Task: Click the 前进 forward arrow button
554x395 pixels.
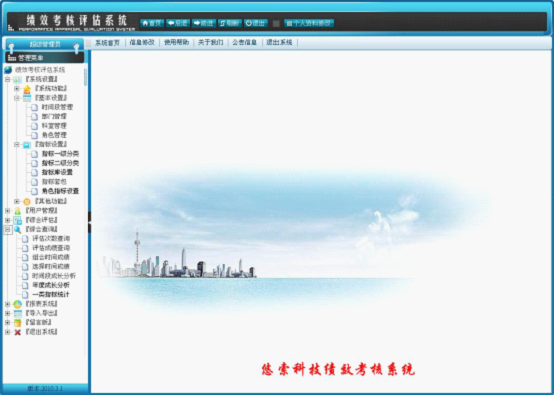Action: pos(204,23)
